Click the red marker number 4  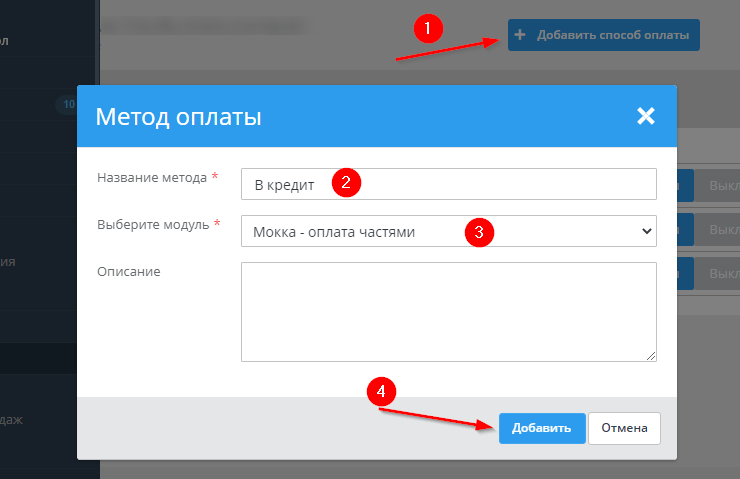pos(379,392)
